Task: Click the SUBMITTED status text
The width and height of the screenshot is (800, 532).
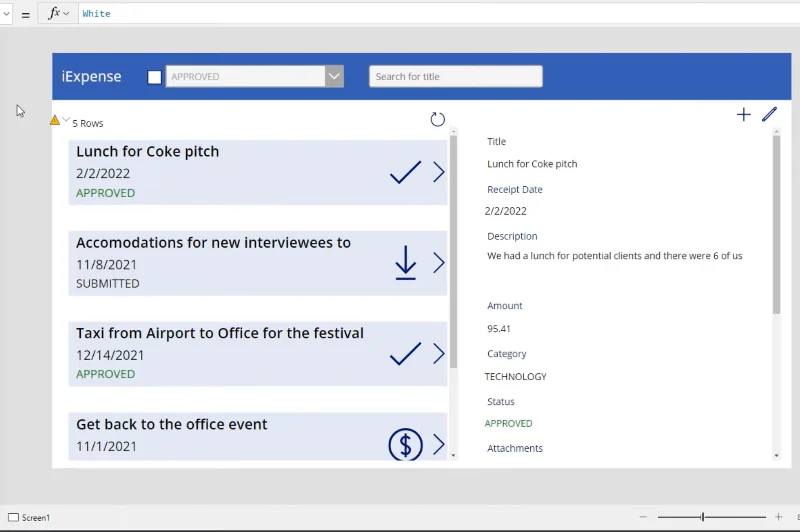Action: coord(108,284)
